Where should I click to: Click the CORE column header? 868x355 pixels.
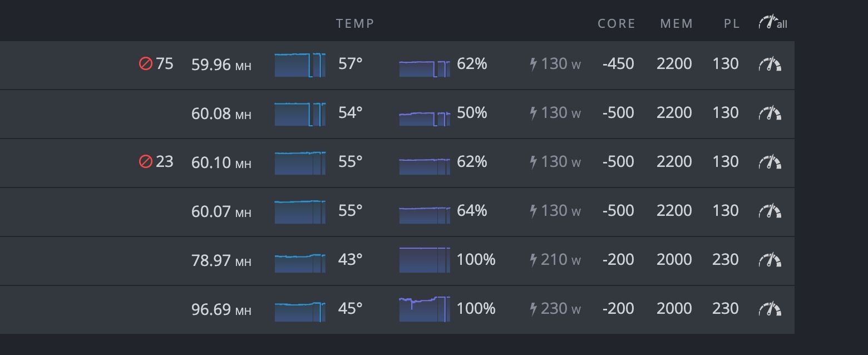click(x=617, y=23)
